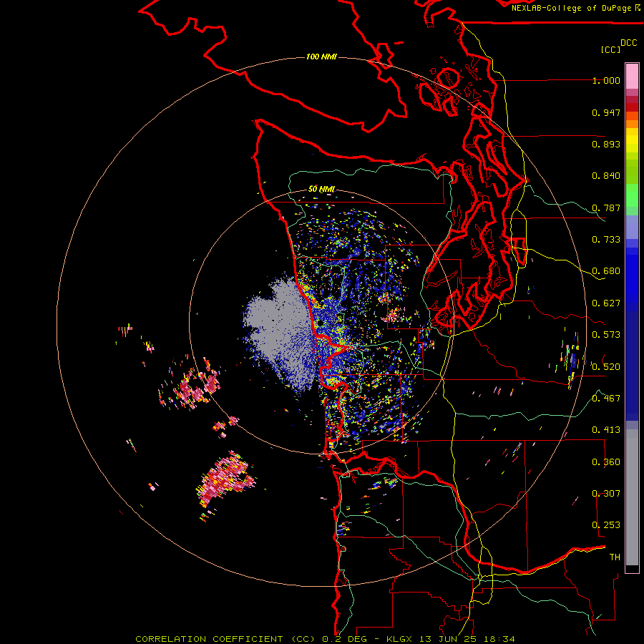
Task: Select the 0.573 legend value
Action: [x=606, y=335]
